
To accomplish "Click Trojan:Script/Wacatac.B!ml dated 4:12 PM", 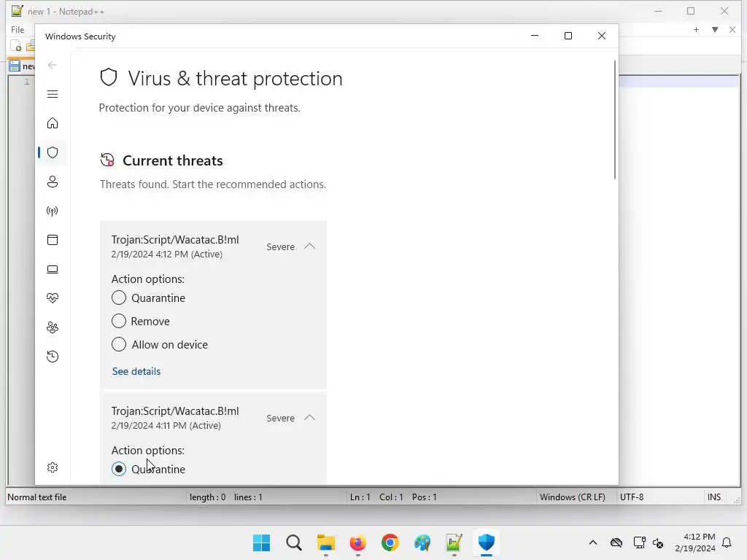I will (x=175, y=239).
